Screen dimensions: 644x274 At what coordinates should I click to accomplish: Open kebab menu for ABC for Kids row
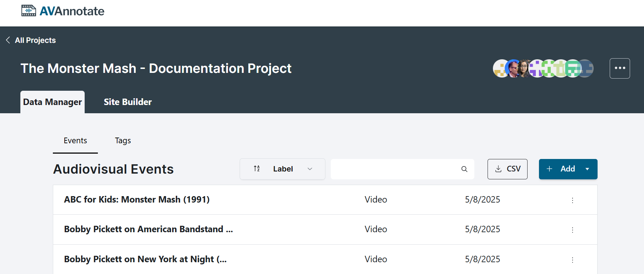coord(573,200)
